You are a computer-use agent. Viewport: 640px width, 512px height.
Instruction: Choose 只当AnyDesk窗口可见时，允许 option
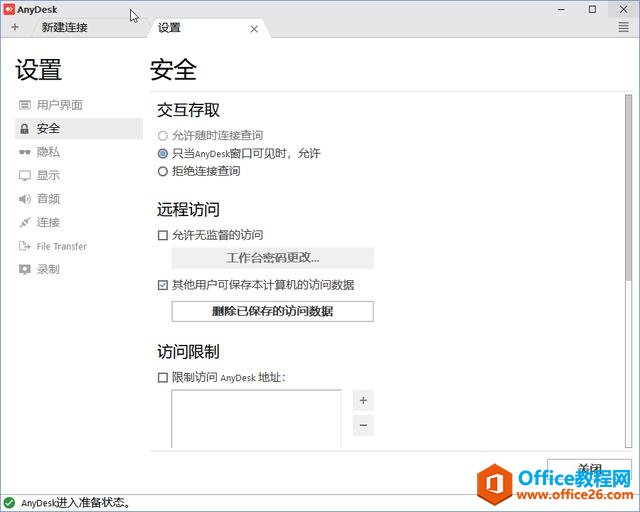(163, 154)
